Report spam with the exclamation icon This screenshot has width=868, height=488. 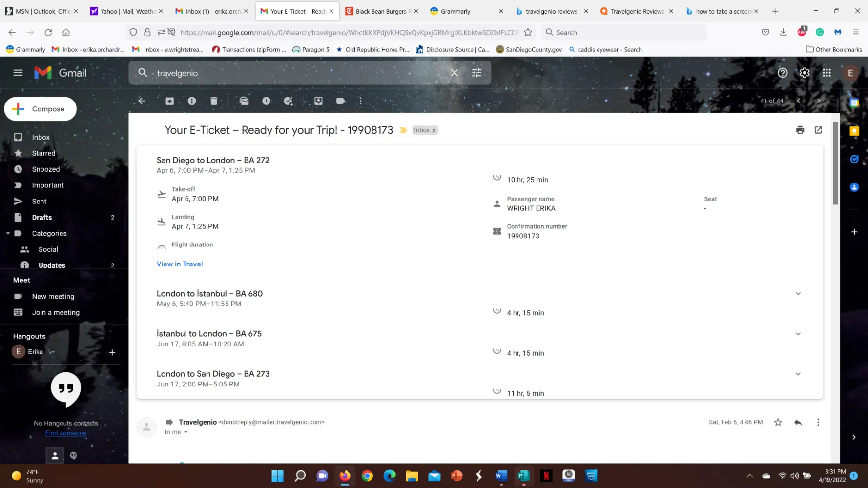(192, 101)
